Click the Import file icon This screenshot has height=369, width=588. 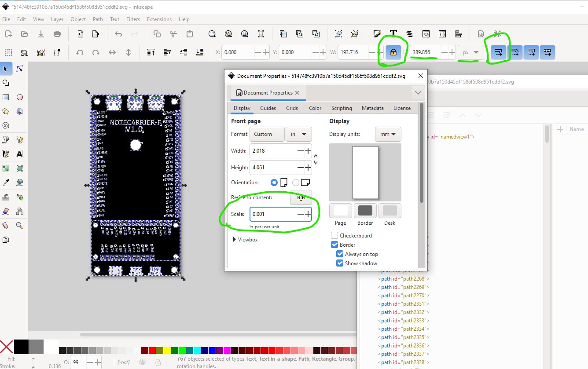(x=80, y=34)
